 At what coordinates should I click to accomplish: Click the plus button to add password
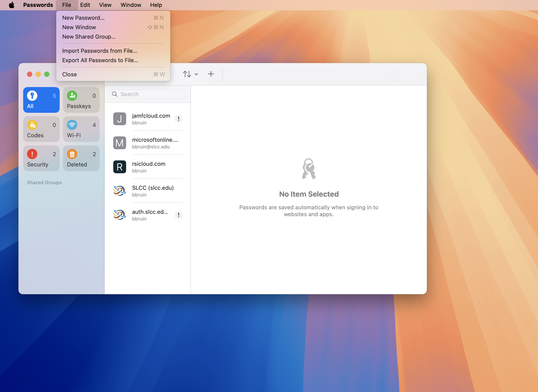coord(211,74)
